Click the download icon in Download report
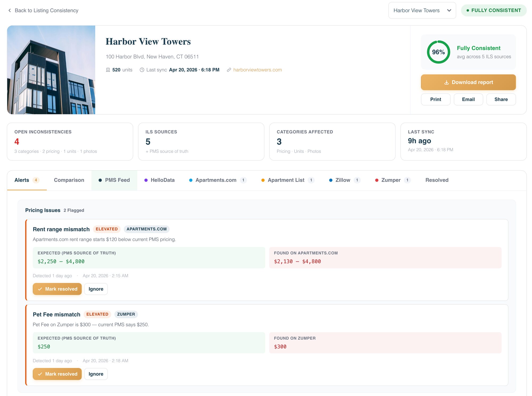 (447, 82)
